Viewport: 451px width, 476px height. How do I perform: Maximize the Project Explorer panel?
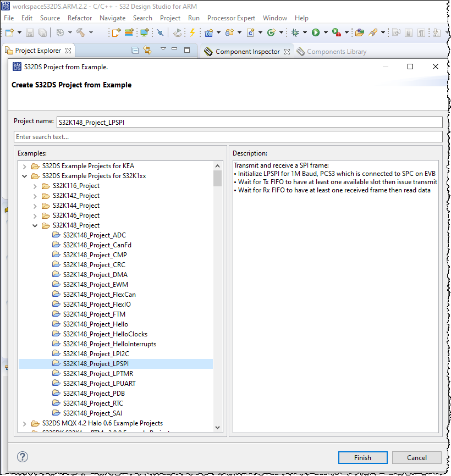[x=187, y=50]
